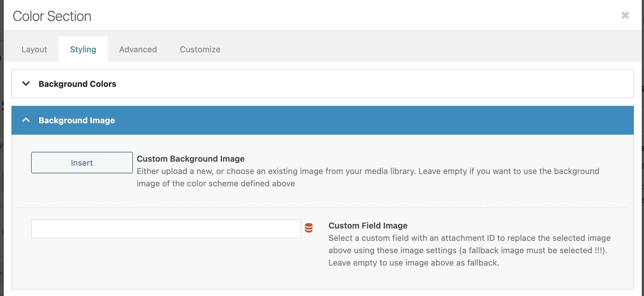644x296 pixels.
Task: Go to the Customize tab
Action: pos(200,49)
